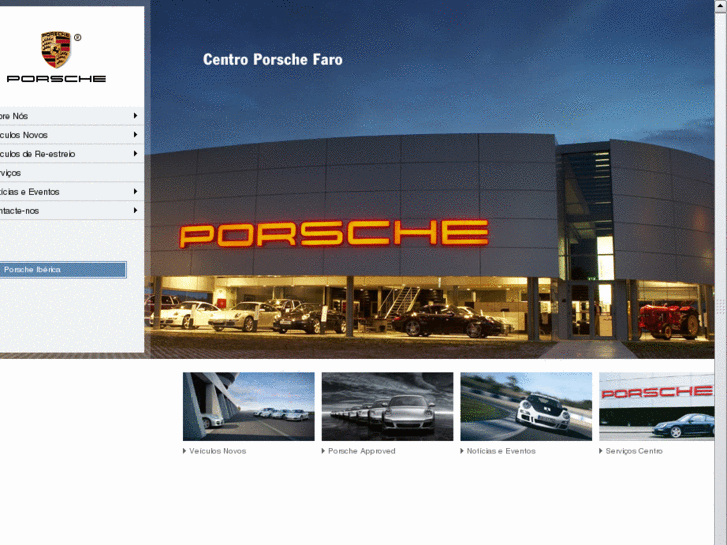
Task: Expand the Veículos Novos menu arrow
Action: pos(135,135)
